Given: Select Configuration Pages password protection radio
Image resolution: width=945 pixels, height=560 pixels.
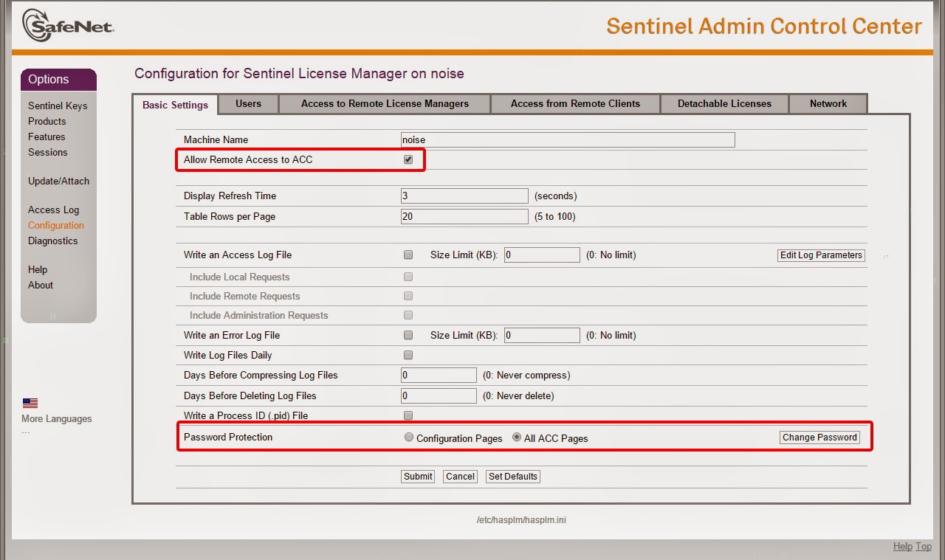Looking at the screenshot, I should (409, 438).
